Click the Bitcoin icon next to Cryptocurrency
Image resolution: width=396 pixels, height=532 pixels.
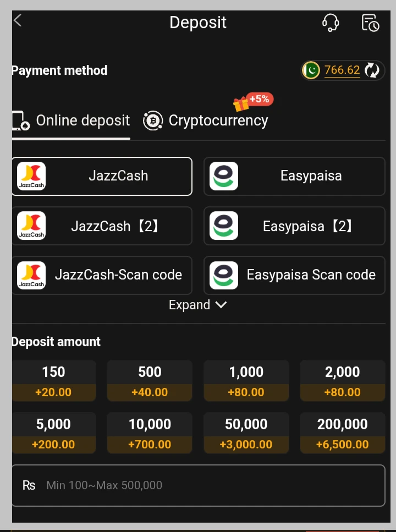point(152,120)
